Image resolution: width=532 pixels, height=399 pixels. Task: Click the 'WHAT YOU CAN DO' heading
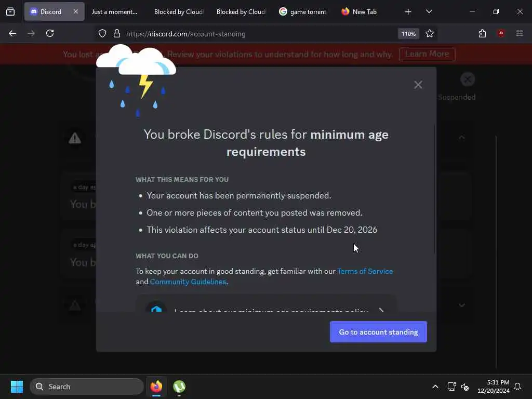(x=167, y=256)
